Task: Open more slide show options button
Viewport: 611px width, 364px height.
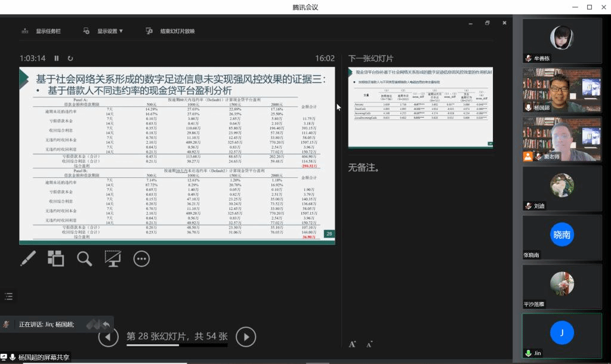Action: (x=141, y=258)
